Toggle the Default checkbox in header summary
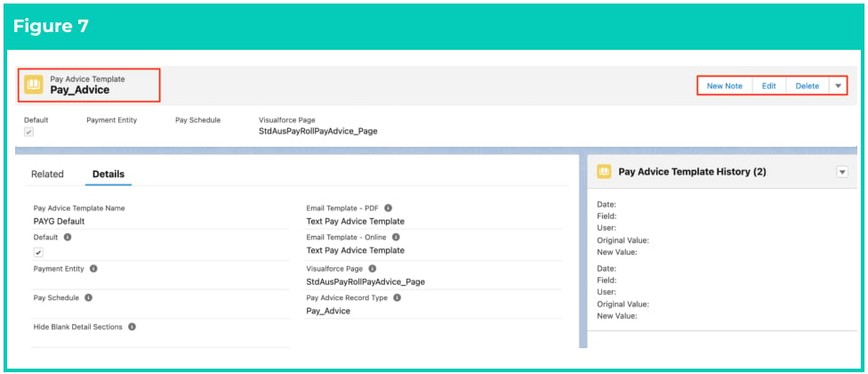Screen dimensions: 868x374 coord(28,132)
